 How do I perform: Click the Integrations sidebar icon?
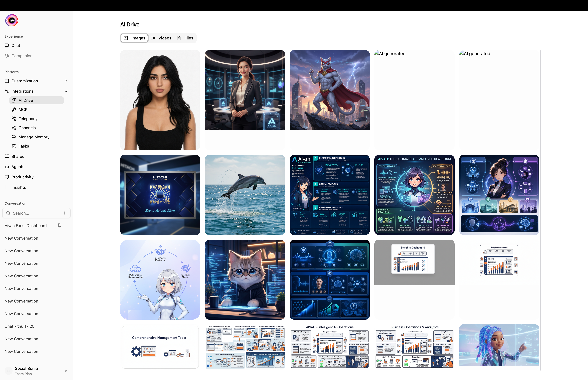(7, 91)
